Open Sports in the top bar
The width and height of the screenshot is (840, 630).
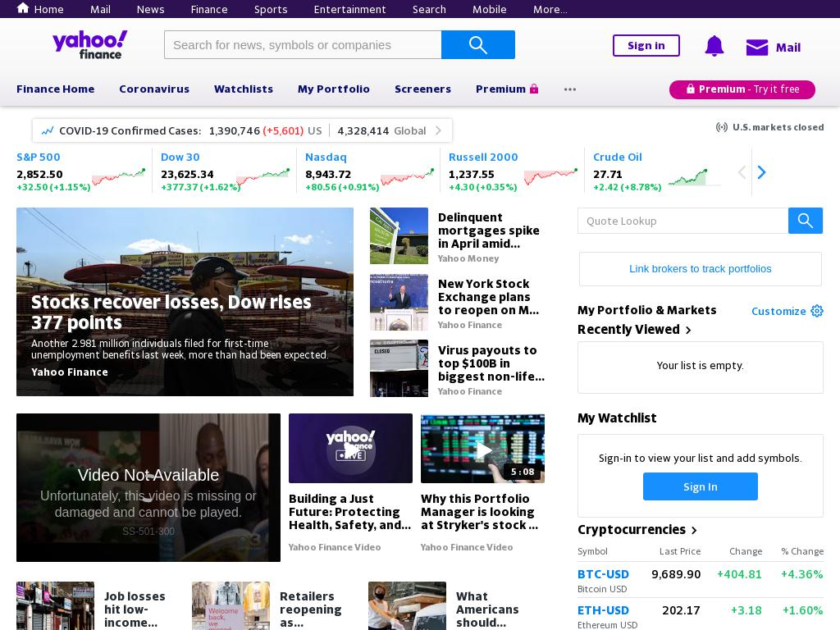(x=271, y=9)
